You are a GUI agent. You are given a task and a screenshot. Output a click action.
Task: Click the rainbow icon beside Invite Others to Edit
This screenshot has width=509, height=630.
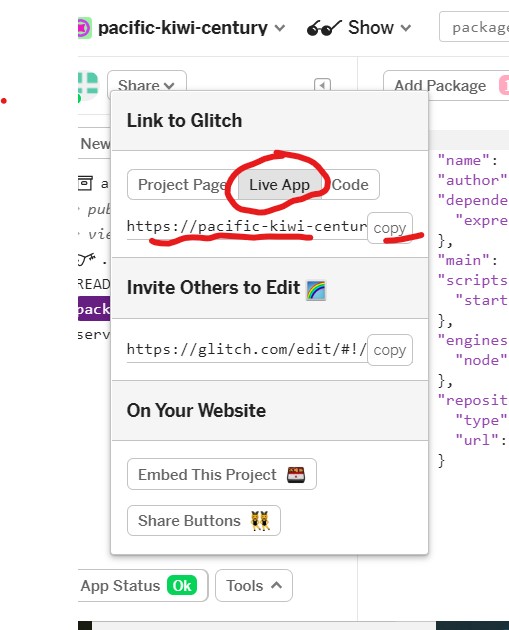[x=316, y=290]
